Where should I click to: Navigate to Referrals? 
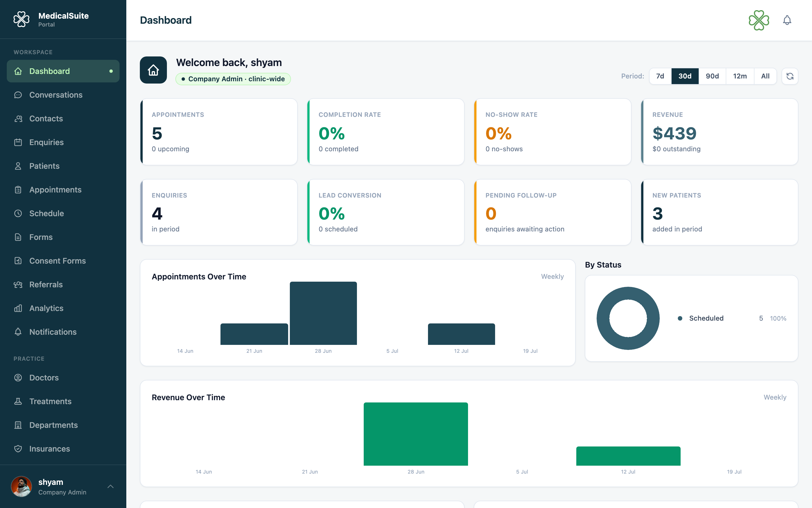pyautogui.click(x=63, y=284)
